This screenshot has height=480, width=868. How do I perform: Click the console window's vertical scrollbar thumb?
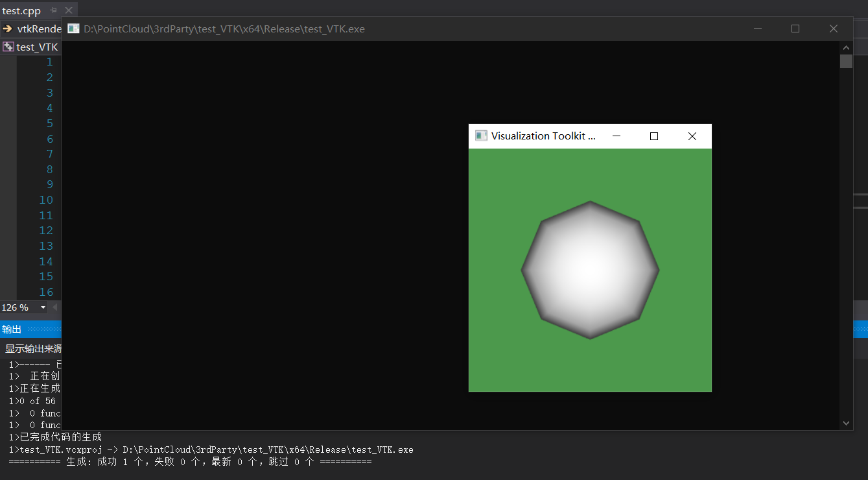tap(846, 61)
